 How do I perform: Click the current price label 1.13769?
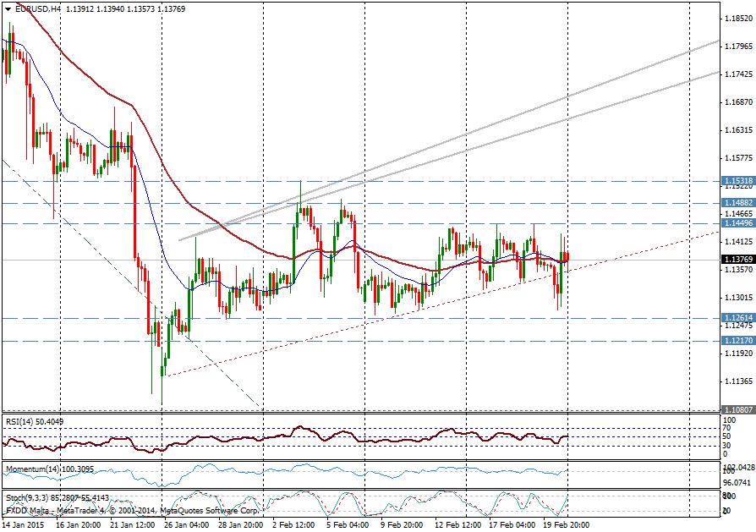point(738,260)
